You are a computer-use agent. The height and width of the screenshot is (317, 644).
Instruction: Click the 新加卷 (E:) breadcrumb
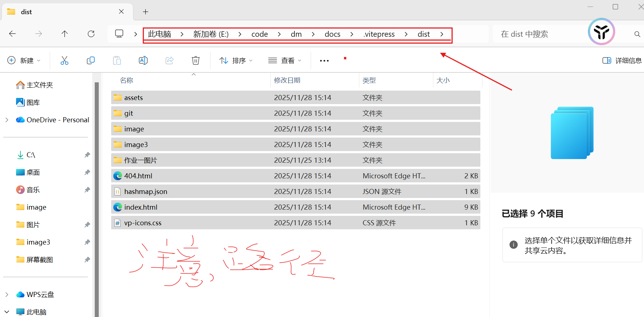click(211, 34)
